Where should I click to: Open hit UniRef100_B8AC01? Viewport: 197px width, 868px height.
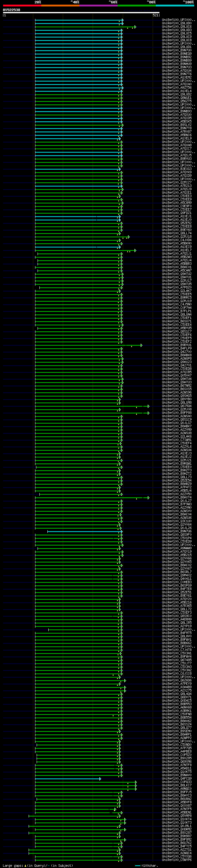pyautogui.click(x=177, y=267)
